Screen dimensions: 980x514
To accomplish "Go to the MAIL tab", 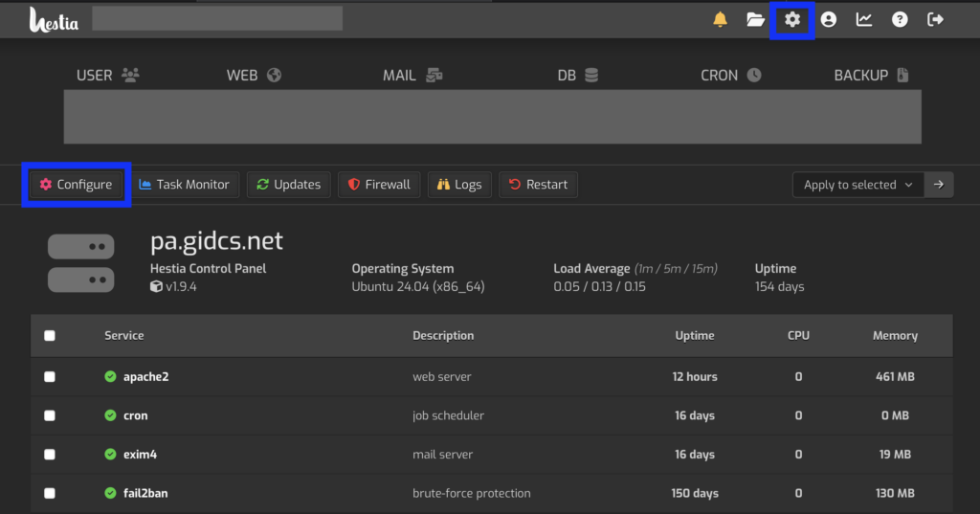I will coord(412,75).
